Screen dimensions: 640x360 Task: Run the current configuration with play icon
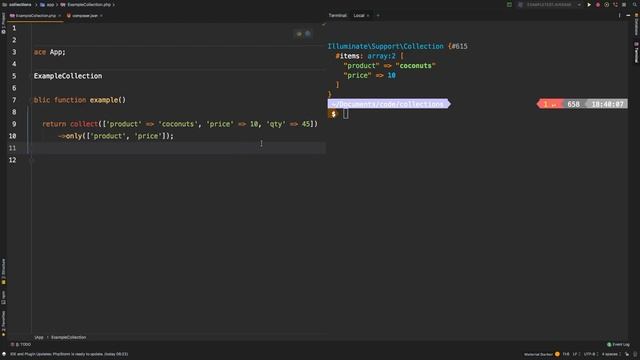pyautogui.click(x=589, y=4)
